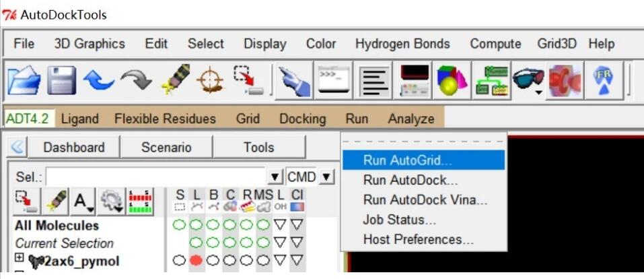Click the orange crosshair target icon
644x279 pixels.
(210, 81)
